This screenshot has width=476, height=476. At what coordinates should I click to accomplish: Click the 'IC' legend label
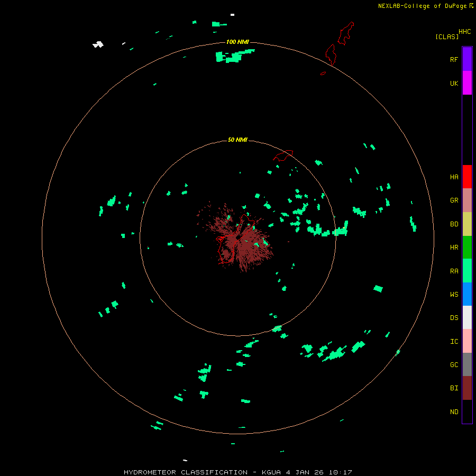tap(454, 342)
